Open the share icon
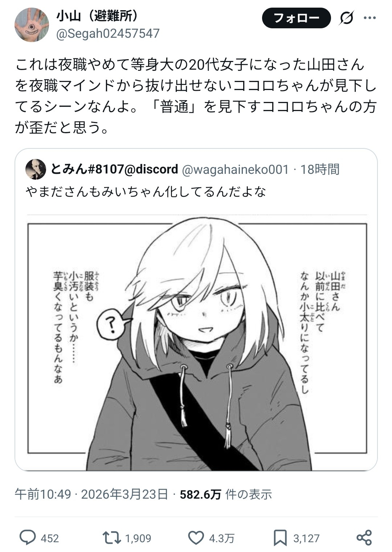392x552 pixels. [x=364, y=538]
